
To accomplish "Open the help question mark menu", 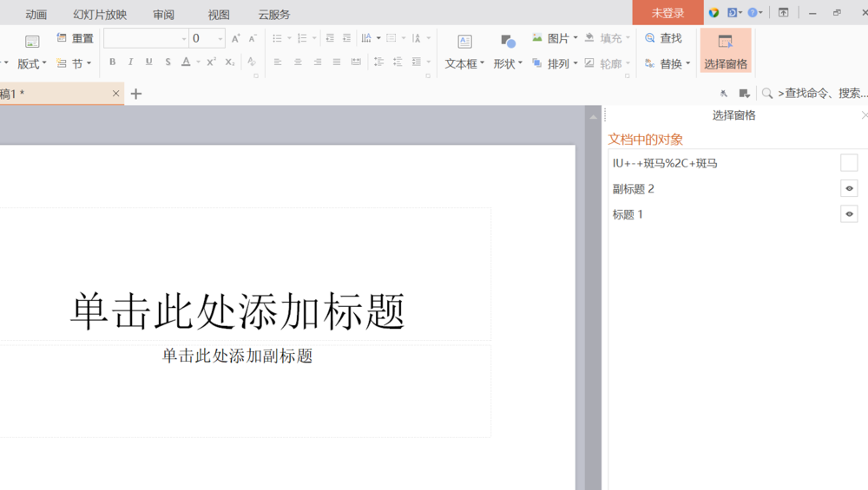I will click(754, 12).
